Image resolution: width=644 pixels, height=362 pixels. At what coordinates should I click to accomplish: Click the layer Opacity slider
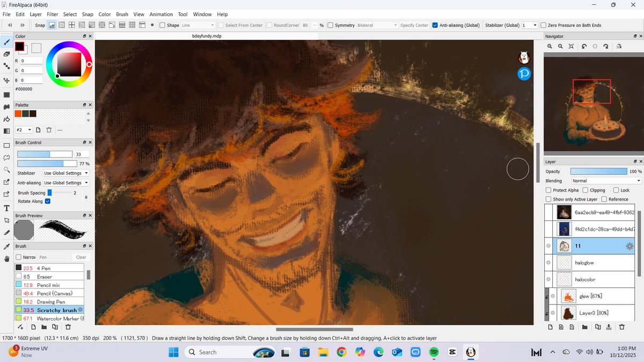tap(598, 171)
